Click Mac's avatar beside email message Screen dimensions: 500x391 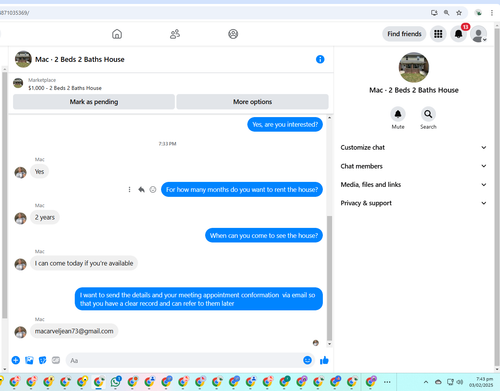20,332
